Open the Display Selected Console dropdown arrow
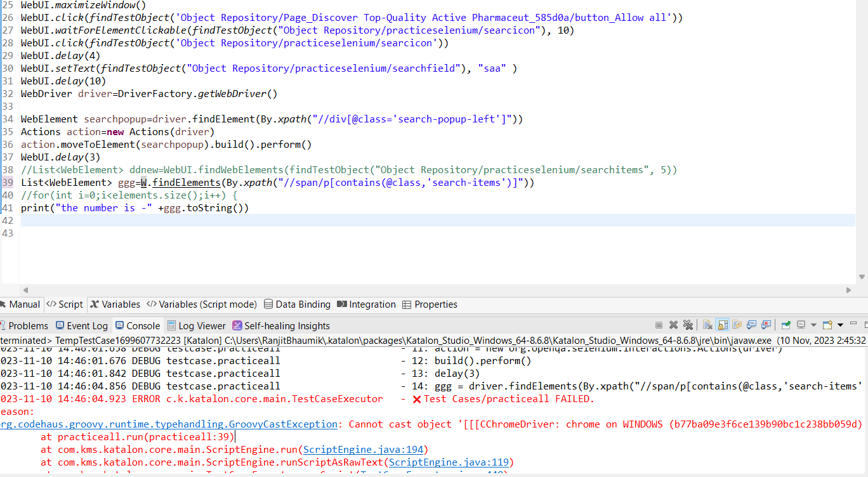 tap(813, 325)
